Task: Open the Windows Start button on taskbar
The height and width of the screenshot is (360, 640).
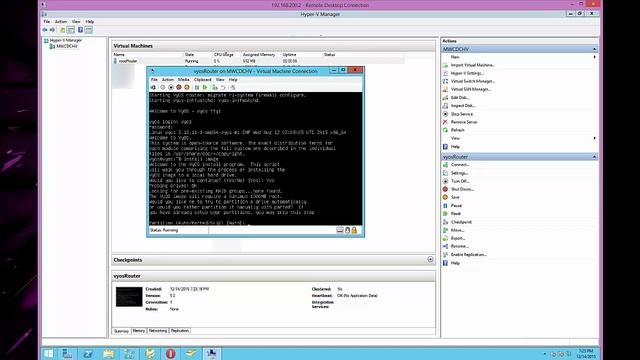Action: (x=49, y=353)
